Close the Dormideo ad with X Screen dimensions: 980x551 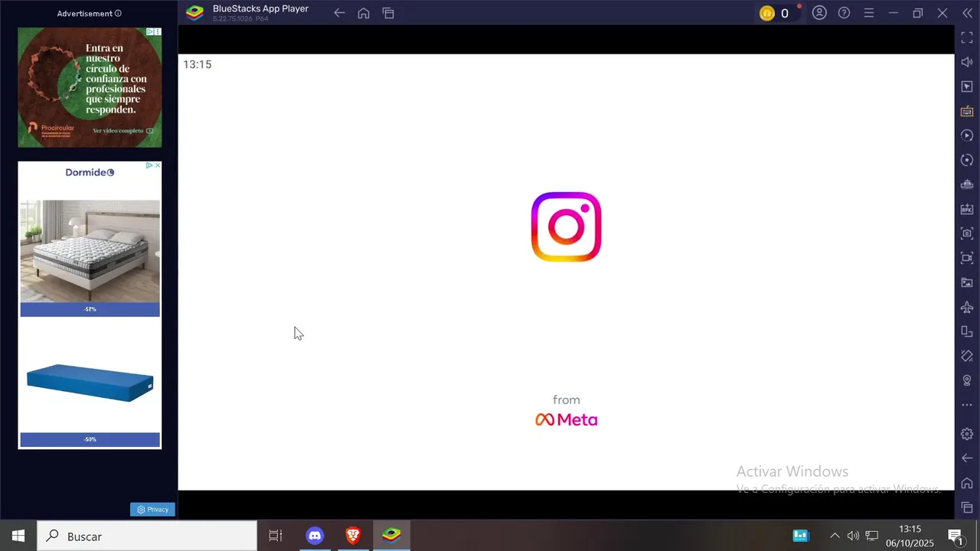pyautogui.click(x=158, y=165)
